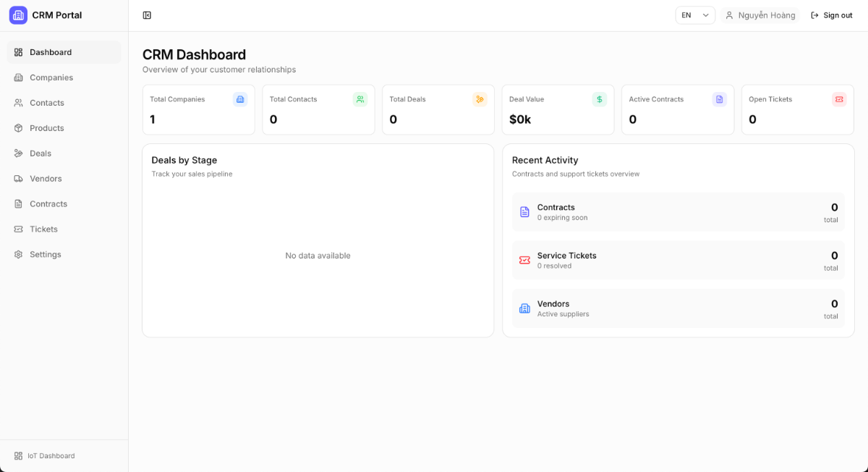Click the CRM Portal logo icon

click(18, 15)
